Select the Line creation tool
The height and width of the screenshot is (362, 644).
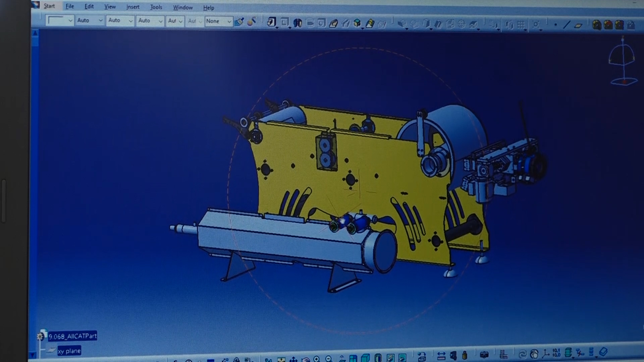click(567, 25)
